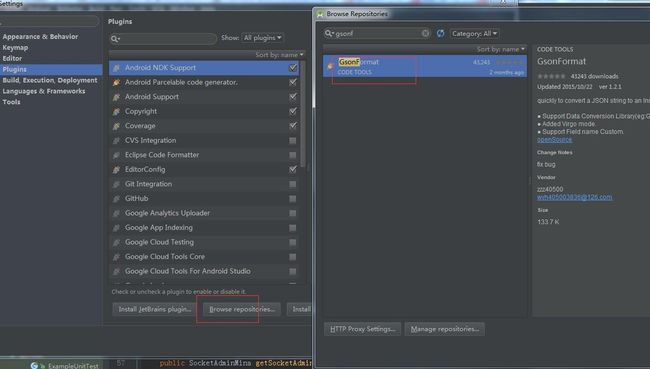Click Google Cloud Tools For Android Studio icon
Image resolution: width=650 pixels, height=369 pixels.
(116, 271)
